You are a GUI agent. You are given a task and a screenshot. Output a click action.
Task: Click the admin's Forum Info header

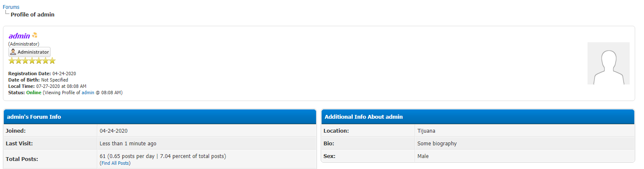(34, 117)
